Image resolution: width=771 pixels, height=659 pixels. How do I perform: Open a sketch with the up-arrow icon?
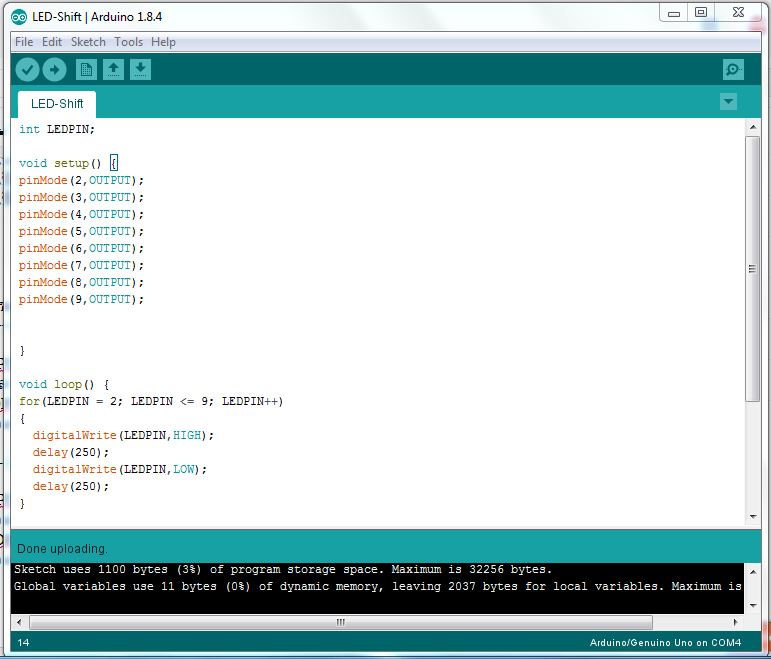point(113,69)
